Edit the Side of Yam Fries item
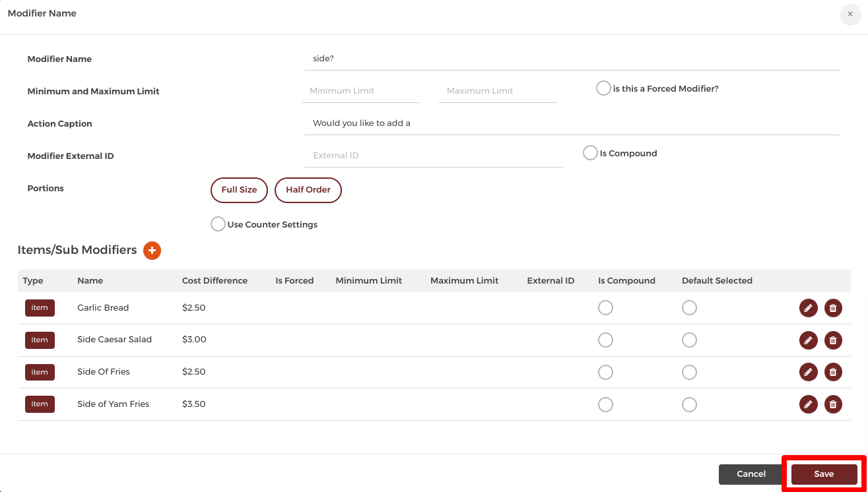The image size is (868, 492). click(x=808, y=404)
